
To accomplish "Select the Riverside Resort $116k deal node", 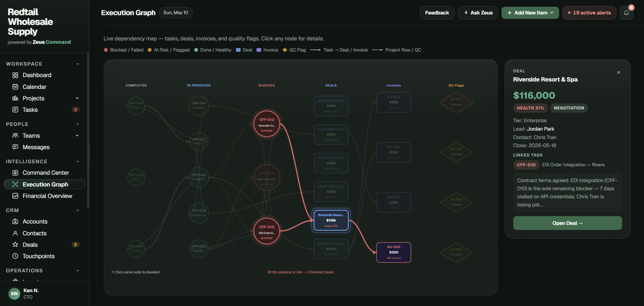I will 331,220.
